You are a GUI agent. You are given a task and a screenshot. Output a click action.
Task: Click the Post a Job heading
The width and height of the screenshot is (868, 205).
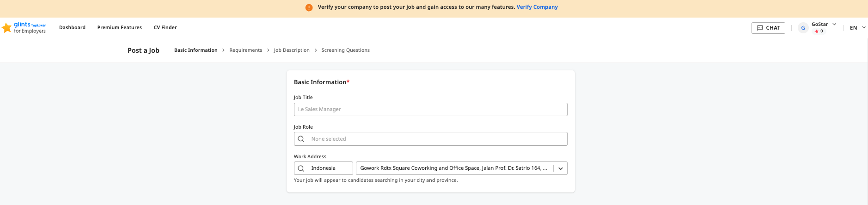point(143,50)
